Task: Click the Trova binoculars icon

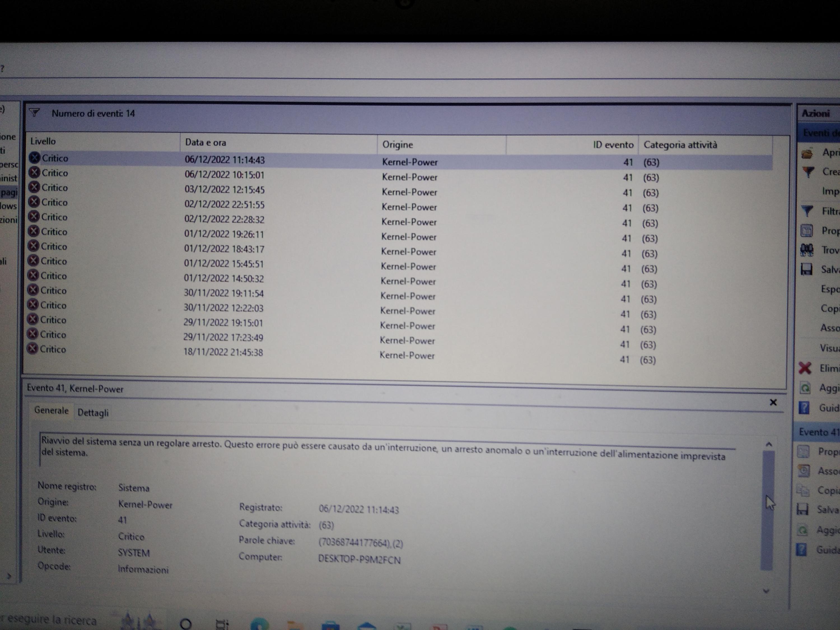Action: click(x=807, y=250)
